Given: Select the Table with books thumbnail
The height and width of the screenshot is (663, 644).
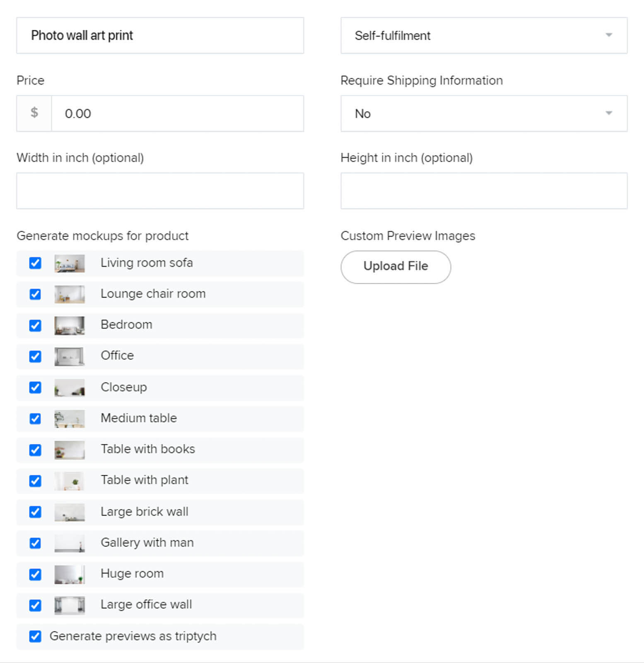Looking at the screenshot, I should click(70, 450).
